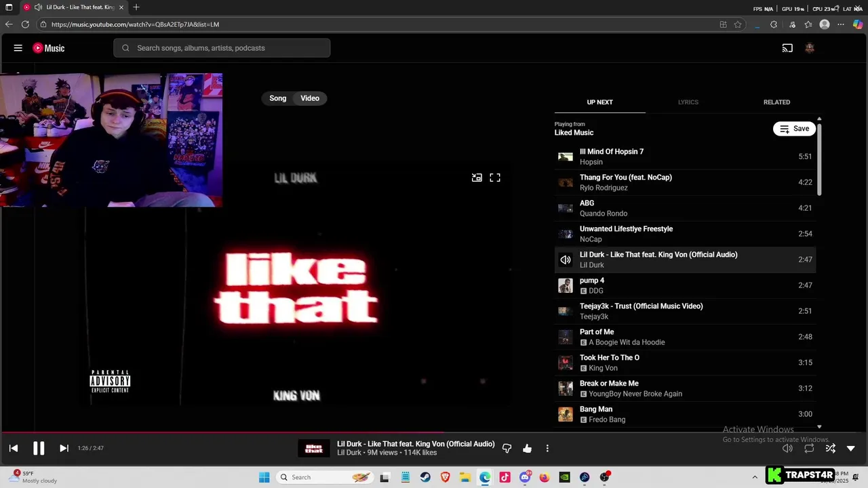This screenshot has width=868, height=488.
Task: Click queue scrollbar down arrow
Action: point(819,426)
